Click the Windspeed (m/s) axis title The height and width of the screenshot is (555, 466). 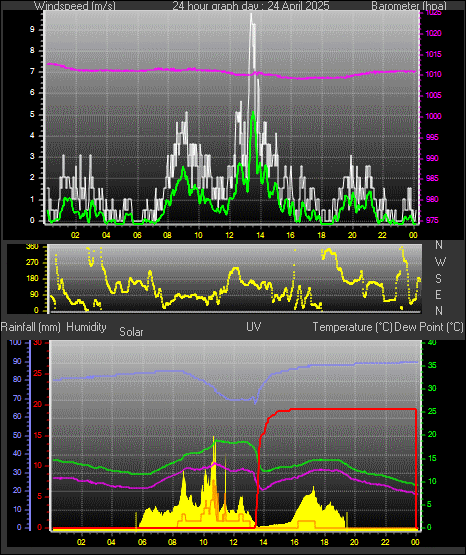coord(74,5)
